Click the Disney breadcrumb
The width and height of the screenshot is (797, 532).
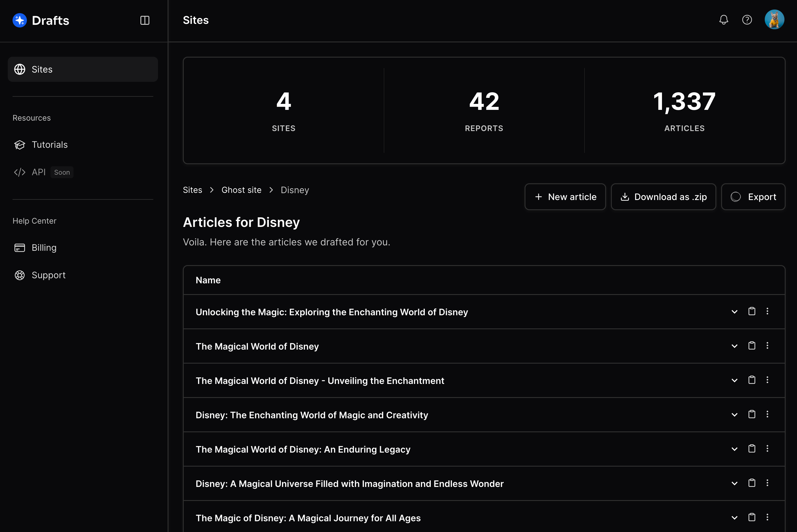coord(295,190)
